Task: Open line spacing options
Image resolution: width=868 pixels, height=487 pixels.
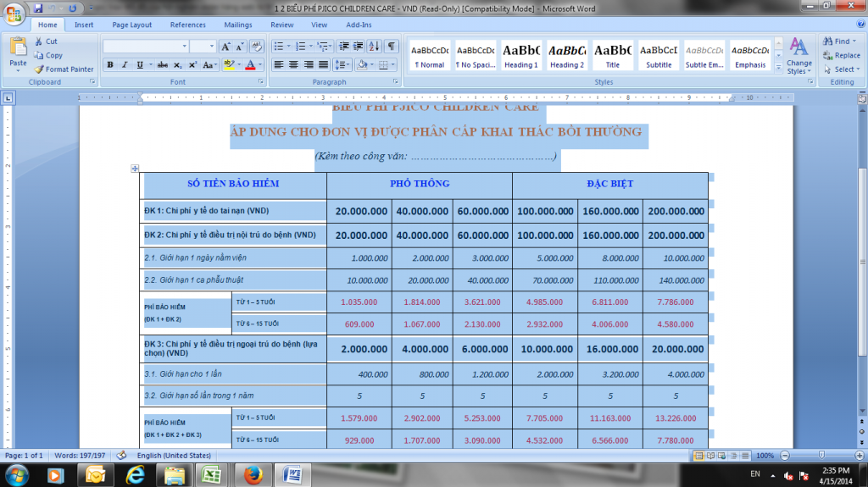Action: click(x=342, y=64)
